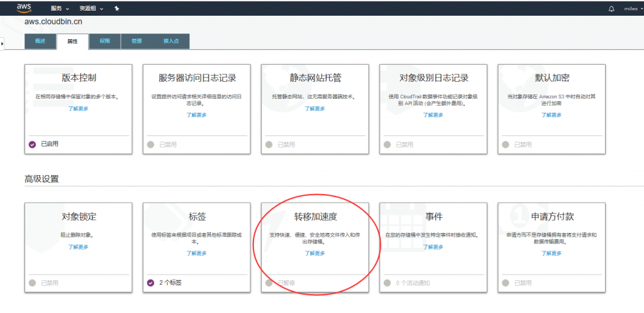Click the pin shortcut icon in navbar
The width and height of the screenshot is (644, 313).
pos(116,9)
